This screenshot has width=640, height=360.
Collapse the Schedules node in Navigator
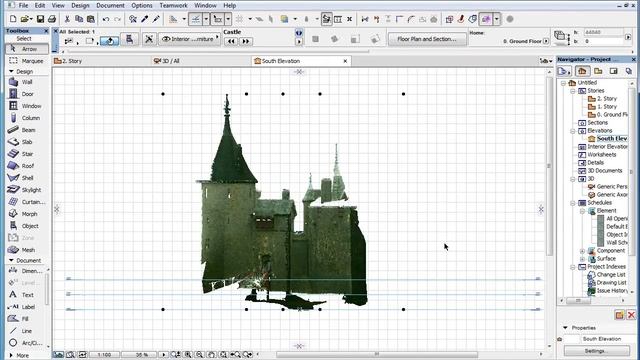[573, 203]
